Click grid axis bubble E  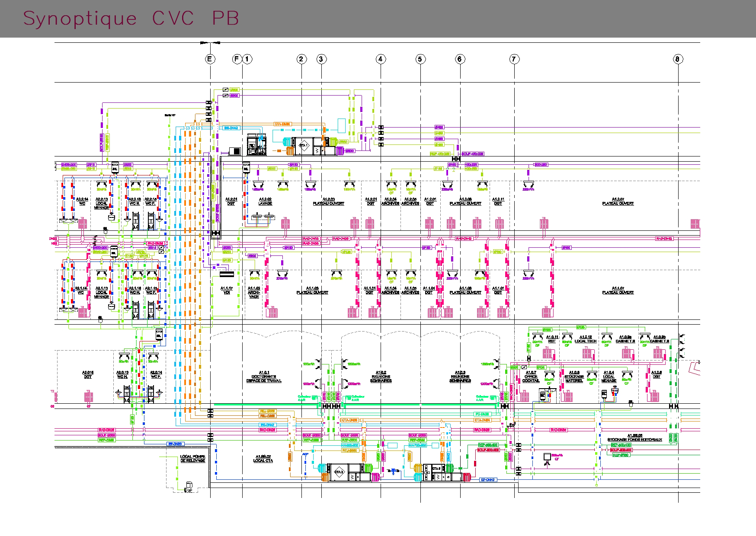(210, 59)
